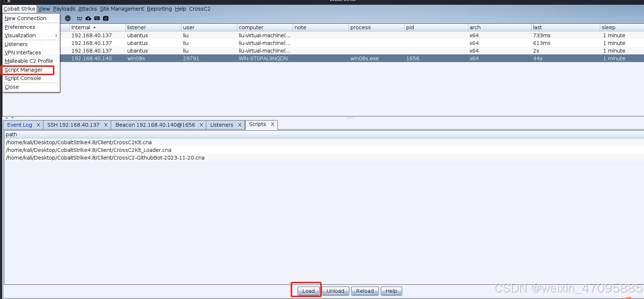Click the path column header in Scripts

point(324,134)
